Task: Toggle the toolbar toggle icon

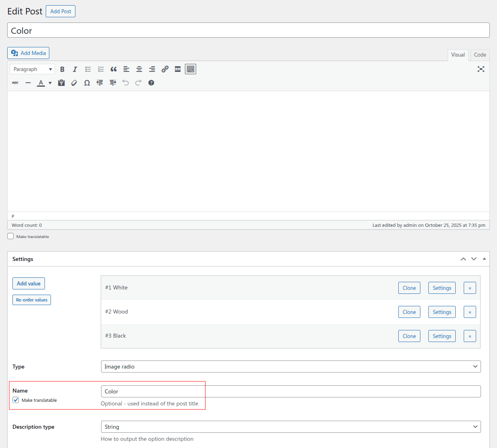Action: pyautogui.click(x=191, y=69)
